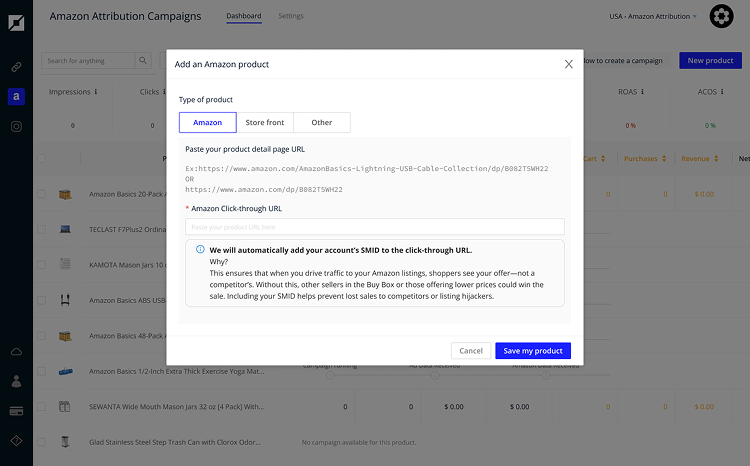Click the SMID info circle icon
Screen dimensions: 750x466
click(200, 249)
